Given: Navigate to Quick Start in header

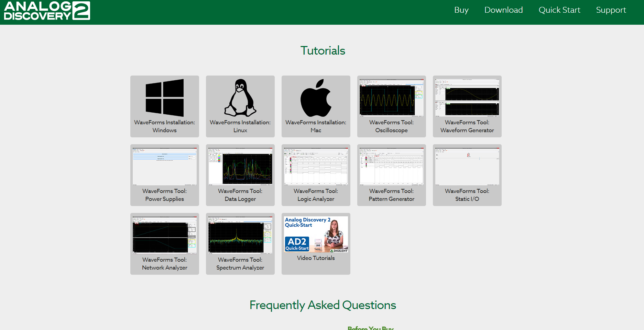Looking at the screenshot, I should (x=559, y=10).
